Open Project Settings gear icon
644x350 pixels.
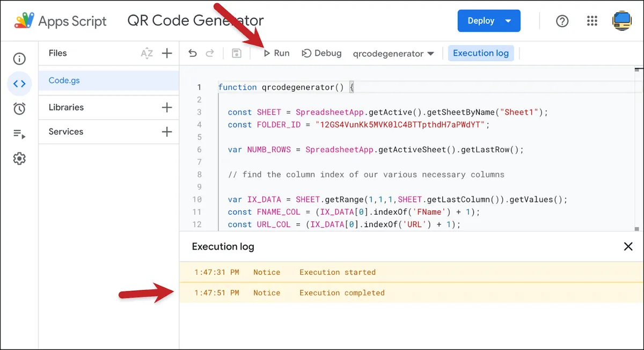pyautogui.click(x=19, y=159)
